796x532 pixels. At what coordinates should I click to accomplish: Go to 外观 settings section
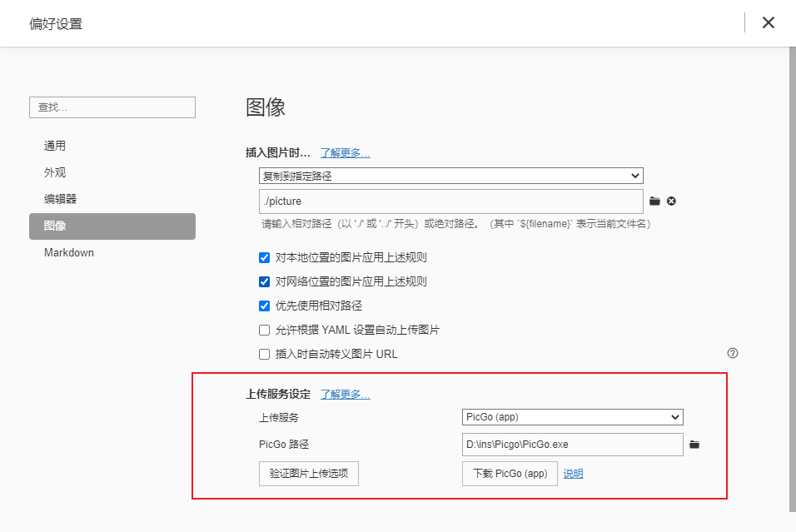[112, 172]
